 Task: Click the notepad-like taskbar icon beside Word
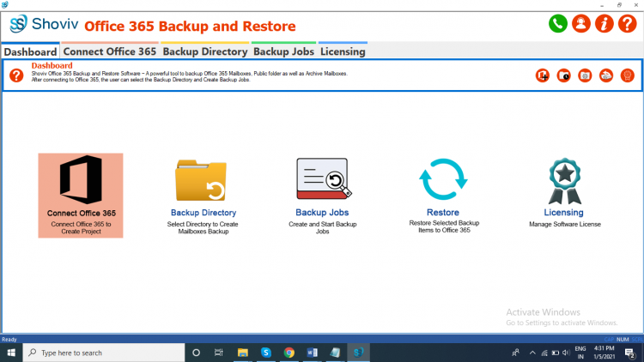[335, 353]
